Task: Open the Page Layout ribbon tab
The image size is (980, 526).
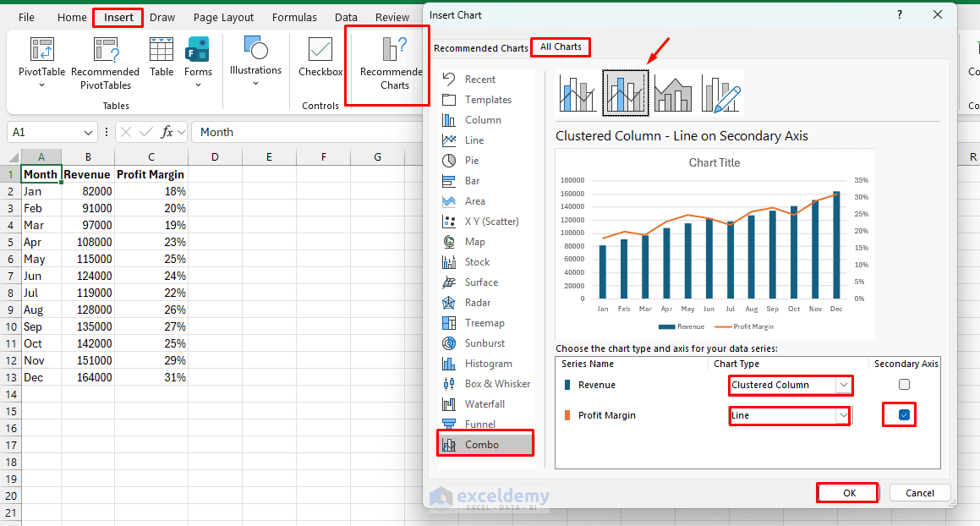Action: tap(223, 18)
